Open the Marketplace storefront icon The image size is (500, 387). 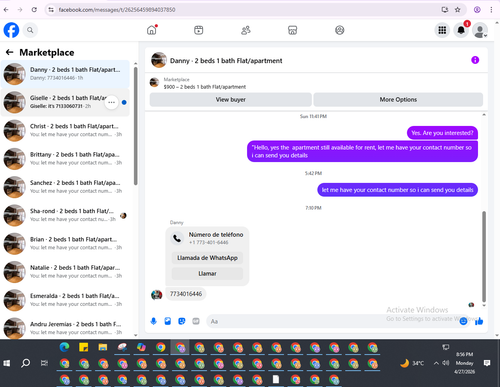pyautogui.click(x=292, y=30)
